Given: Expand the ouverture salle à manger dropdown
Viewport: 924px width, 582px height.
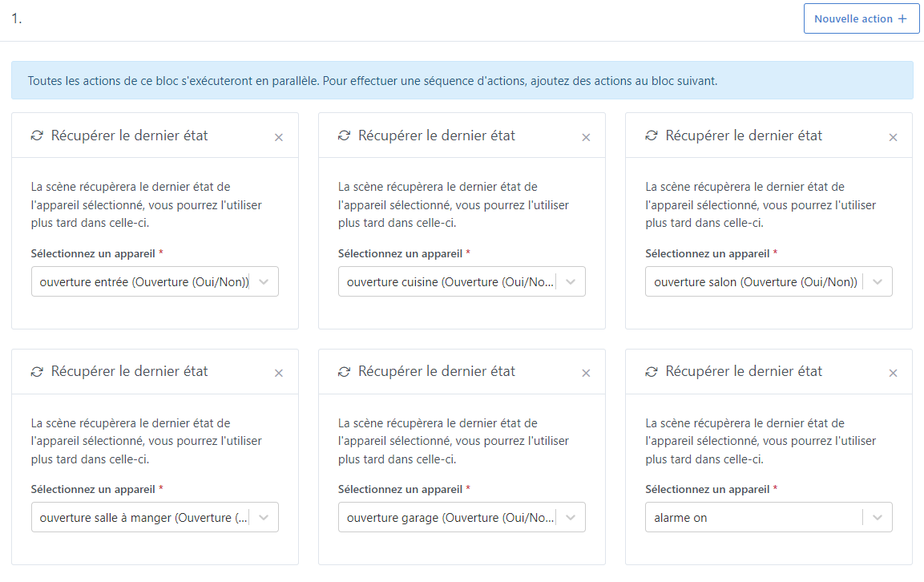Looking at the screenshot, I should click(155, 517).
